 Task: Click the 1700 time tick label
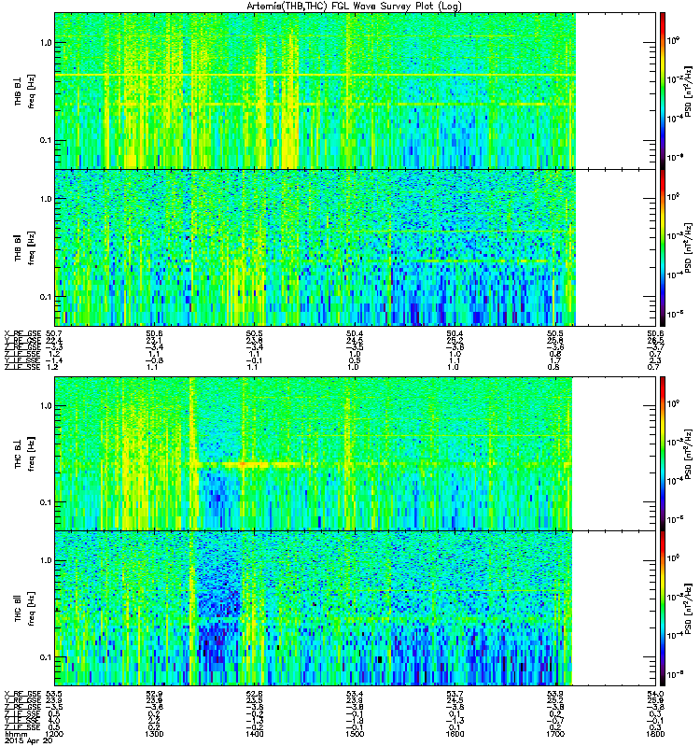(554, 734)
